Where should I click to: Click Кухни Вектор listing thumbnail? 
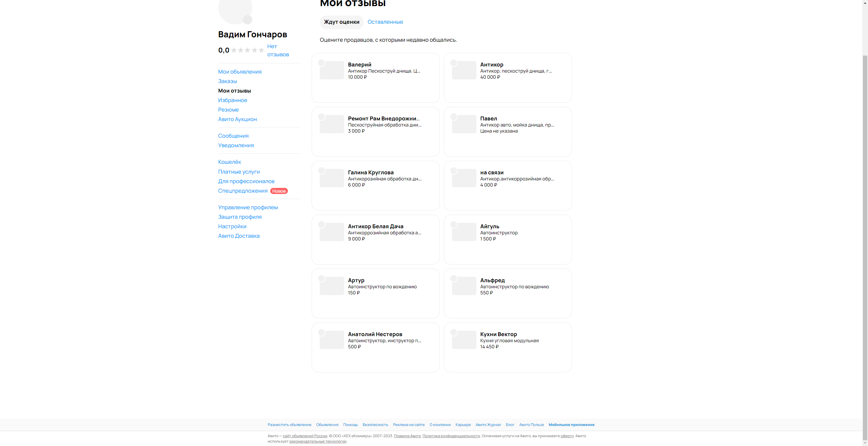[x=464, y=341]
